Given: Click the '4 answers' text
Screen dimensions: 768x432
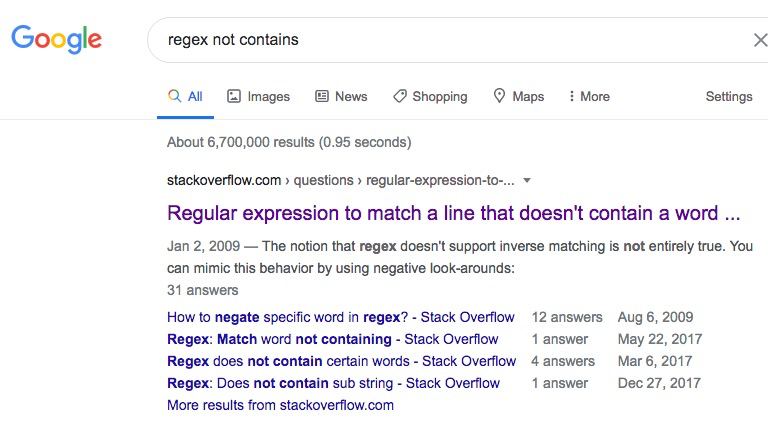Looking at the screenshot, I should tap(563, 361).
